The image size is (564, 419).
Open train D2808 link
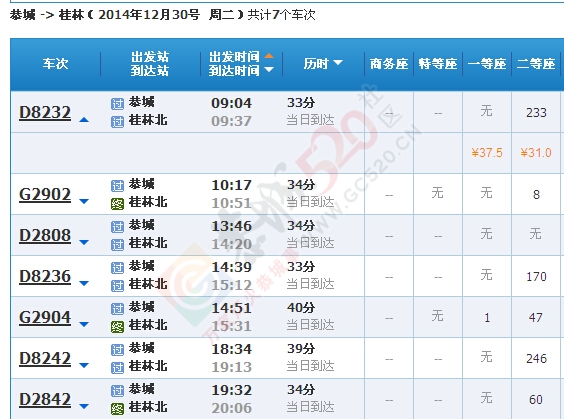coord(45,235)
